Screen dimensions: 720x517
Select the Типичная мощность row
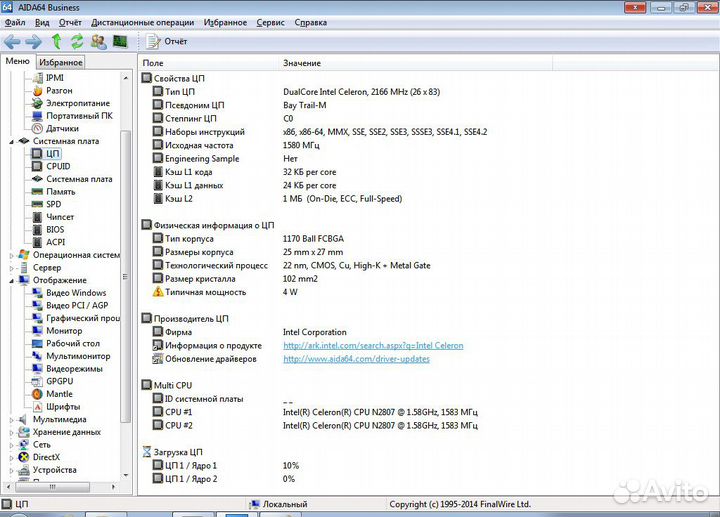point(225,292)
